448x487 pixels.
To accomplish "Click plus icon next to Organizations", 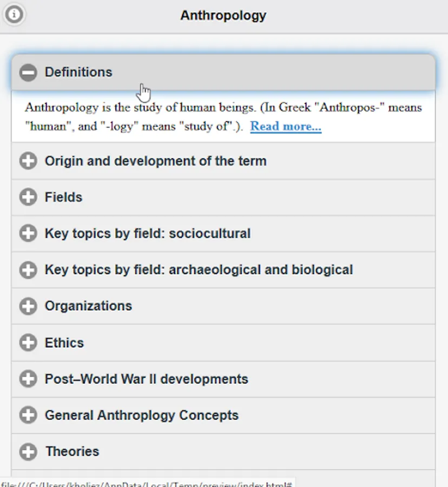I will point(28,306).
